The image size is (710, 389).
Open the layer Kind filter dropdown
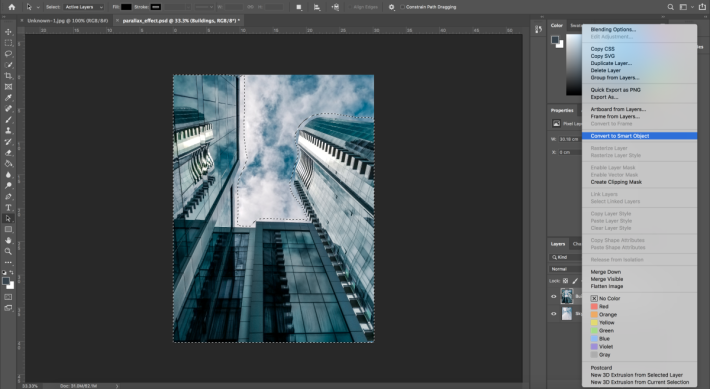[566, 257]
